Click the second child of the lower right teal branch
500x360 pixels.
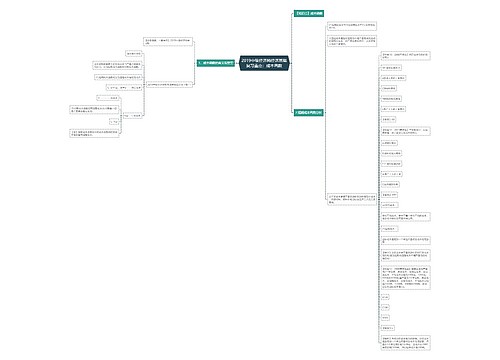352,41
